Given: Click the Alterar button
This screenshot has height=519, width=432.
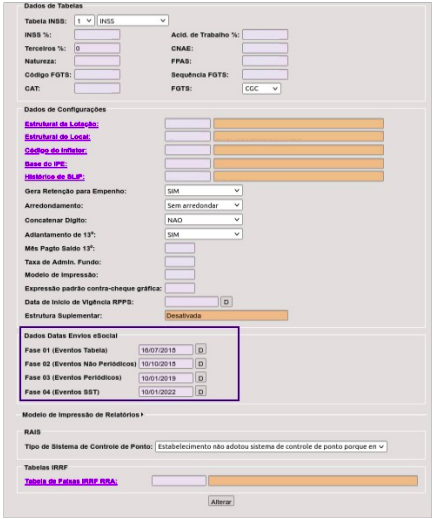Looking at the screenshot, I should point(221,501).
